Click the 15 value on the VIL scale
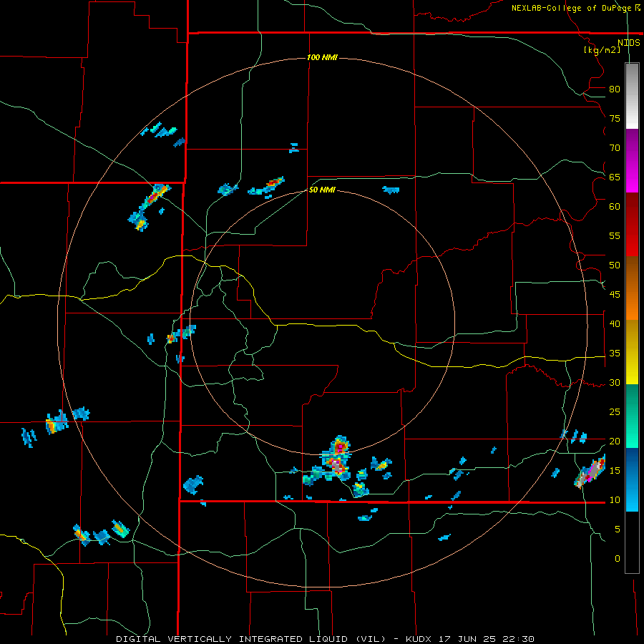Image resolution: width=644 pixels, height=644 pixels. [x=615, y=471]
